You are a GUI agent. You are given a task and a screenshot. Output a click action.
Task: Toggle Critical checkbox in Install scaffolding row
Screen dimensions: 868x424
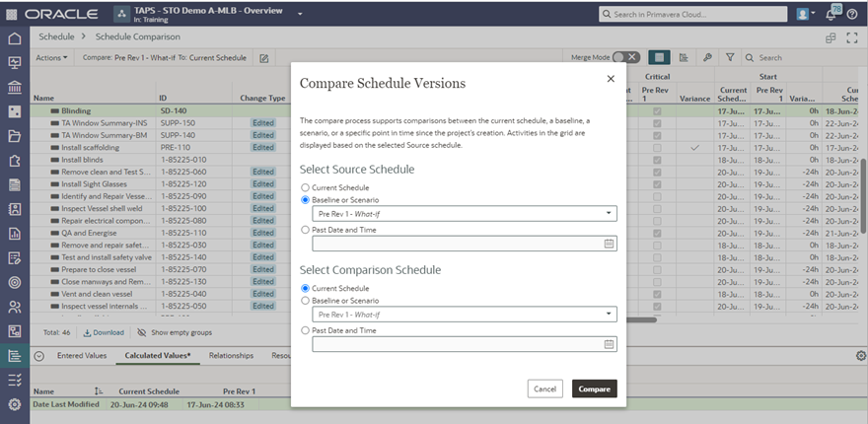(x=657, y=148)
